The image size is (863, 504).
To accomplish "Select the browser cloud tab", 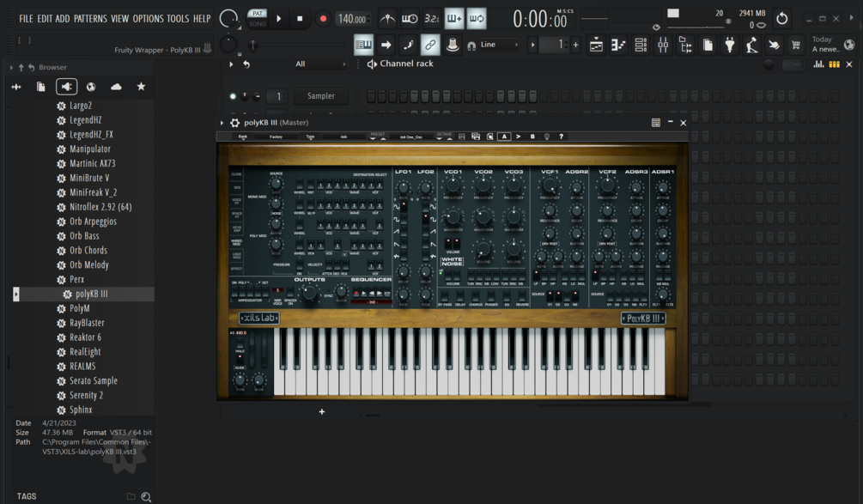I will tap(116, 87).
